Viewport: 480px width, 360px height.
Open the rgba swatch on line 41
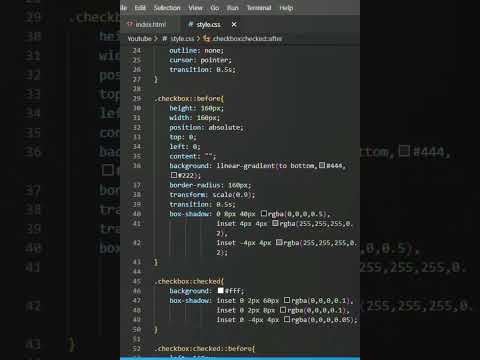(x=275, y=223)
